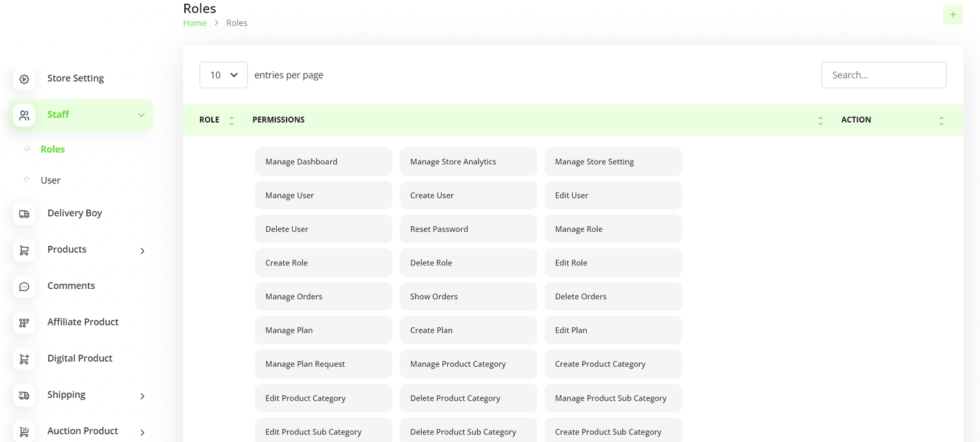Sort by ACTION column arrows

click(x=941, y=120)
